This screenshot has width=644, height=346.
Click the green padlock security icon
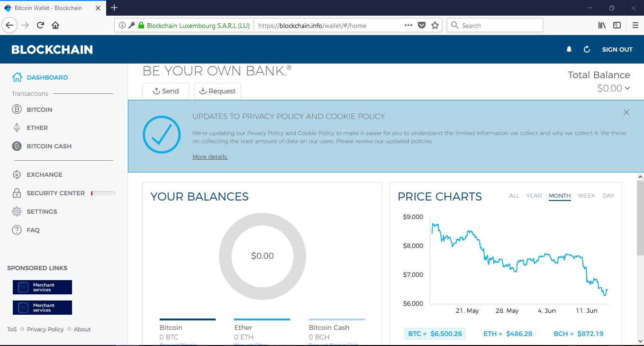pyautogui.click(x=141, y=26)
